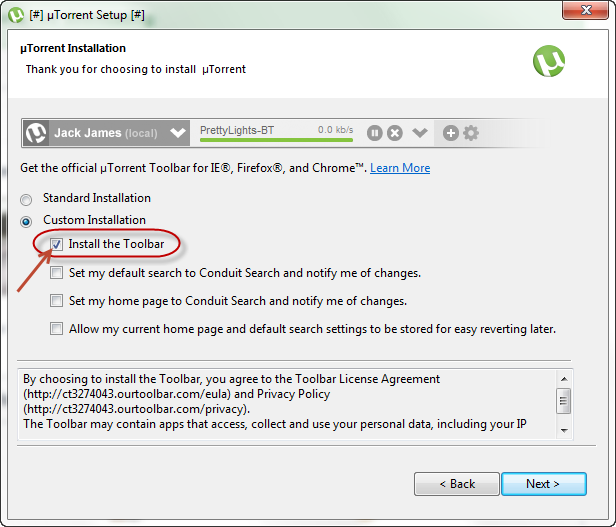Close the µTorrent Setup window
The height and width of the screenshot is (527, 616).
click(x=586, y=10)
